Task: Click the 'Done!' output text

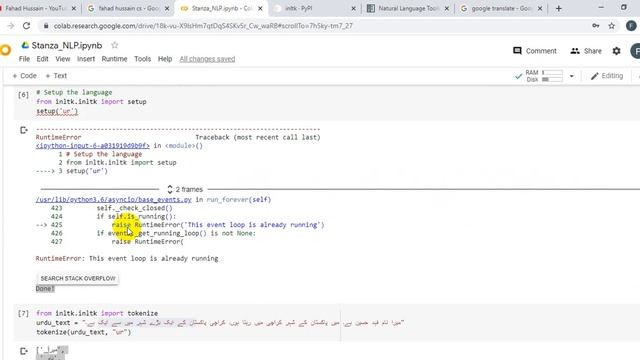Action: pos(45,289)
